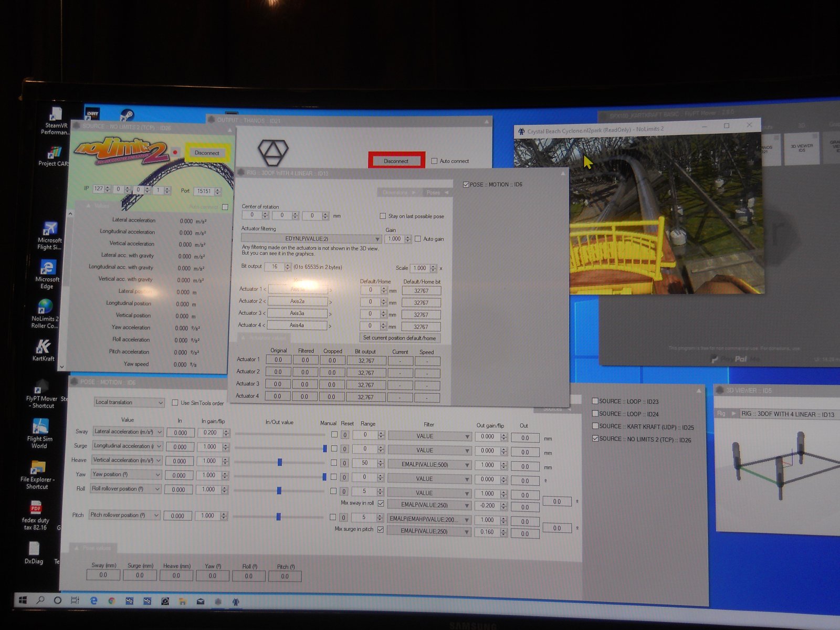Image resolution: width=840 pixels, height=630 pixels.
Task: Click the NoLimits 2 logo in Source window
Action: point(122,152)
